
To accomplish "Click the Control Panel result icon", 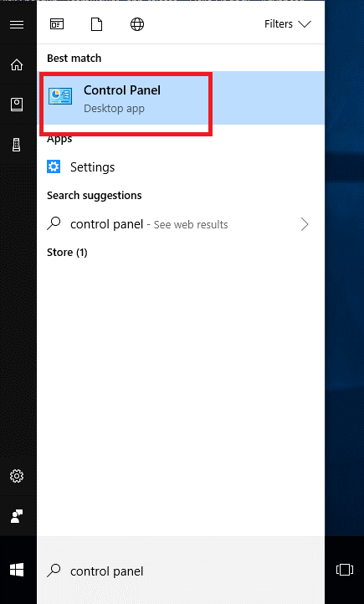I will pos(60,96).
